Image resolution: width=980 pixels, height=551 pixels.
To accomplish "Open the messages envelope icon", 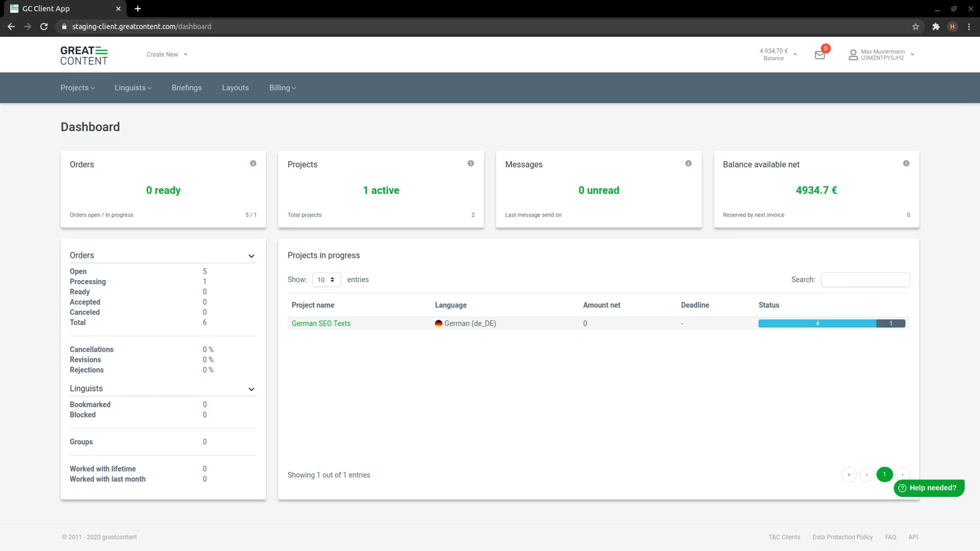I will coord(820,55).
